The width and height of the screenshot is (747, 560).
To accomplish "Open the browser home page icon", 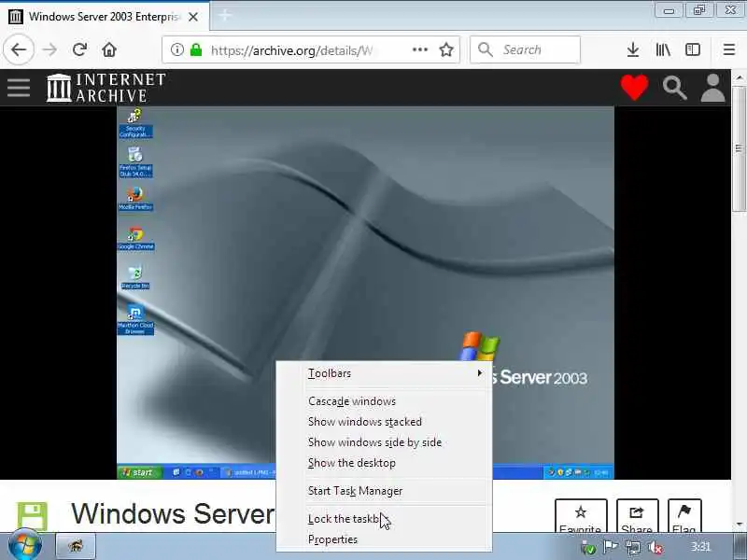I will click(x=109, y=49).
